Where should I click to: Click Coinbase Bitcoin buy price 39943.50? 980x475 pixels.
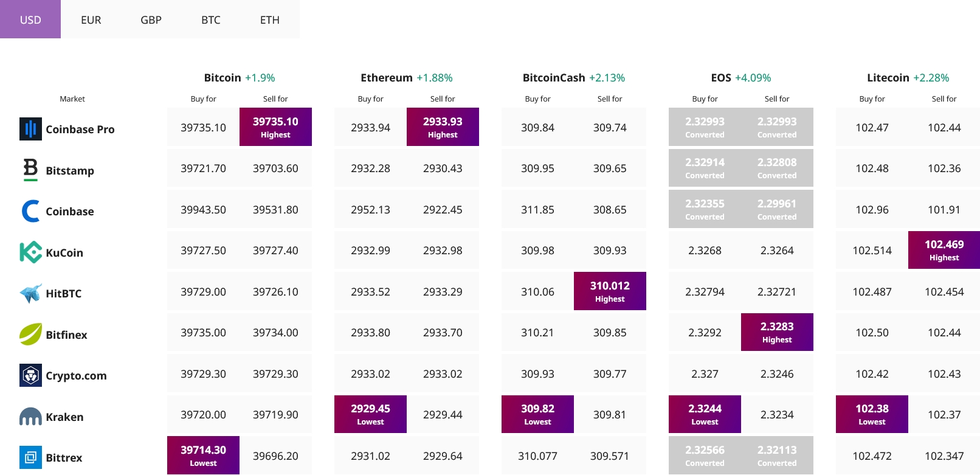203,209
